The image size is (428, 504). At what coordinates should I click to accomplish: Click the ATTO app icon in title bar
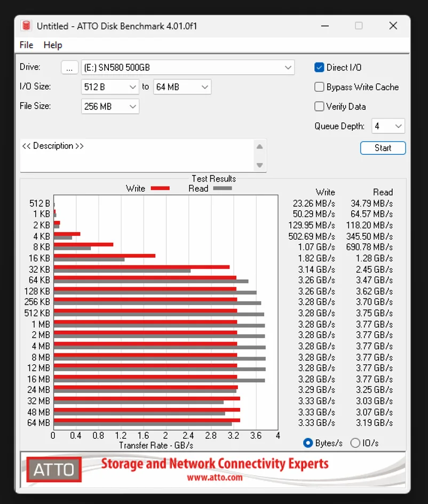click(x=26, y=26)
